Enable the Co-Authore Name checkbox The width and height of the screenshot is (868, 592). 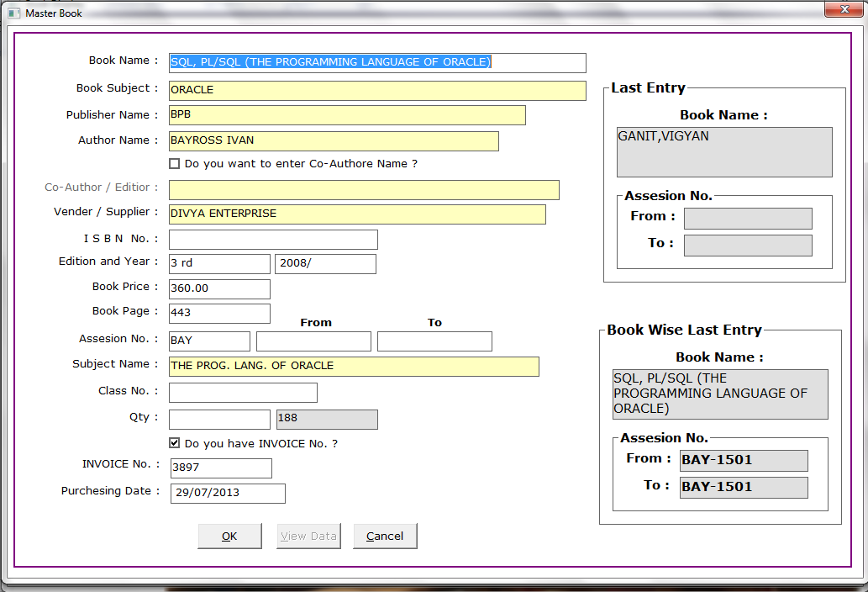click(175, 164)
